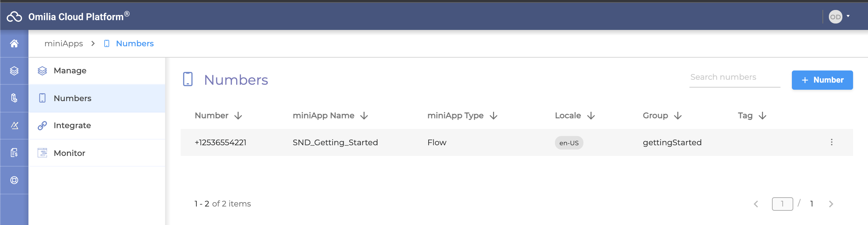
Task: Go to miniApps breadcrumb link
Action: click(64, 43)
